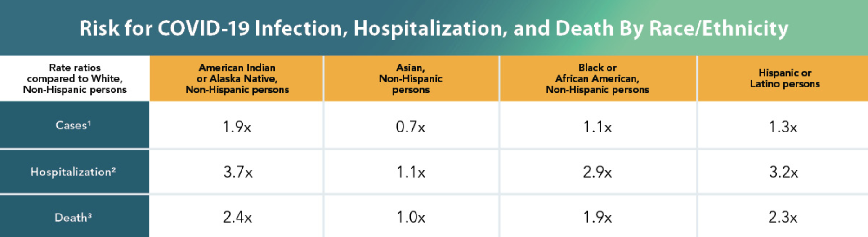This screenshot has height=237, width=868.
Task: Select the Hispanic or Latino persons column header
Action: click(784, 78)
